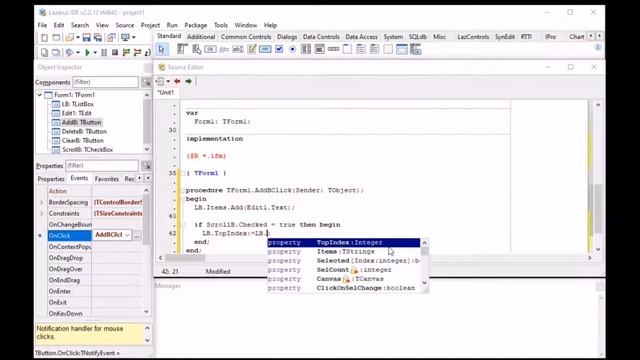
Task: Open the OnClick AddBClick value dropdown
Action: 127,235
